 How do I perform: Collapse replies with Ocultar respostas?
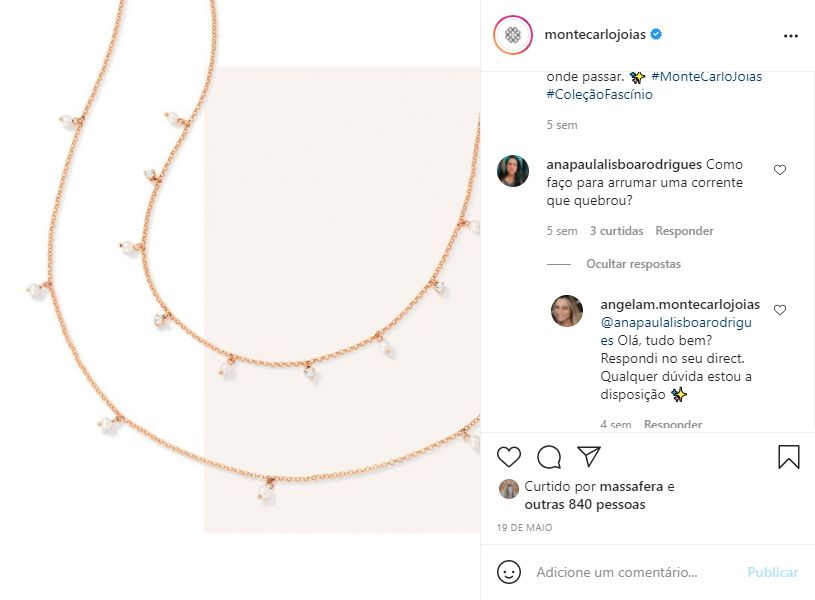(633, 264)
